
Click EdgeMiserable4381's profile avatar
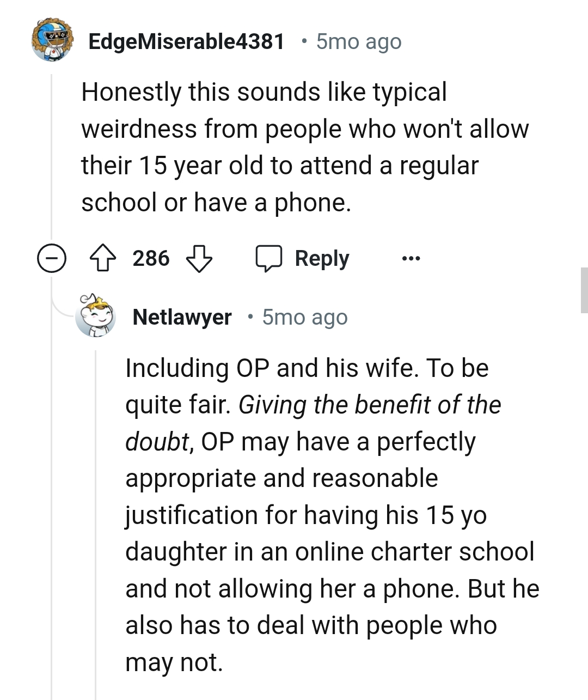pyautogui.click(x=52, y=41)
